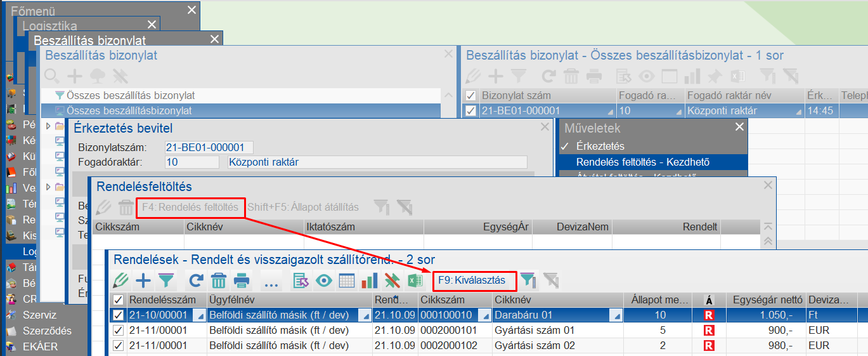This screenshot has width=868, height=356.
Task: Click the Excel export icon in Rendelések toolbar
Action: (x=415, y=280)
